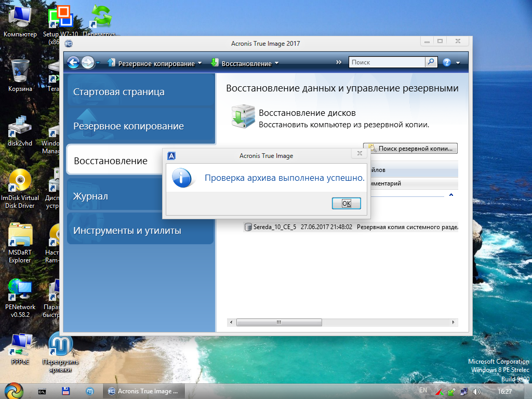Select Перегрузить ярлыки desktop icon

[x=60, y=353]
